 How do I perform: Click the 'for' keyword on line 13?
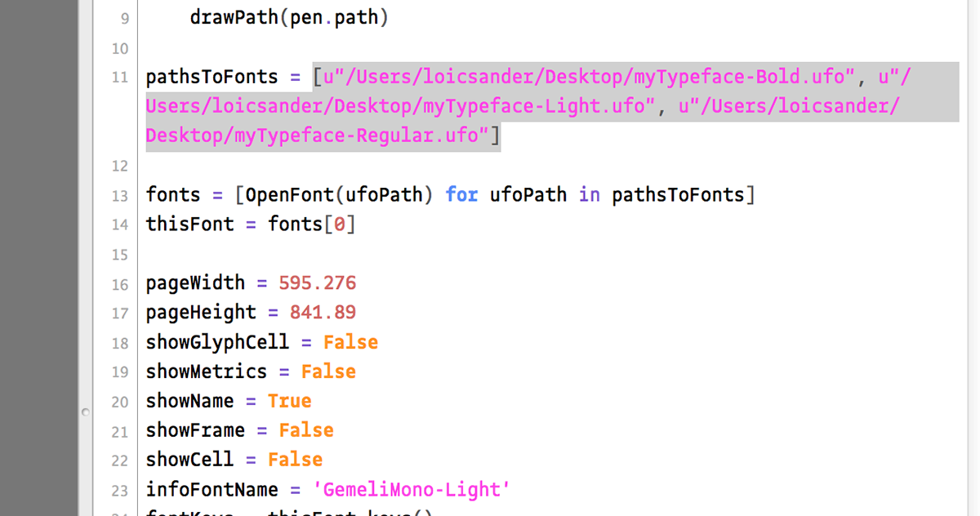point(461,195)
